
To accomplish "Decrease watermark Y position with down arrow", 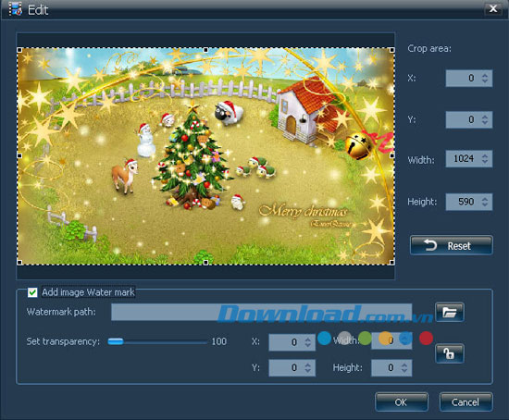I will click(308, 371).
